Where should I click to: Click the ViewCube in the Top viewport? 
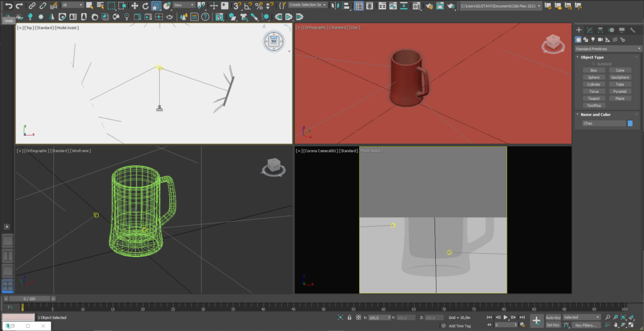[274, 42]
